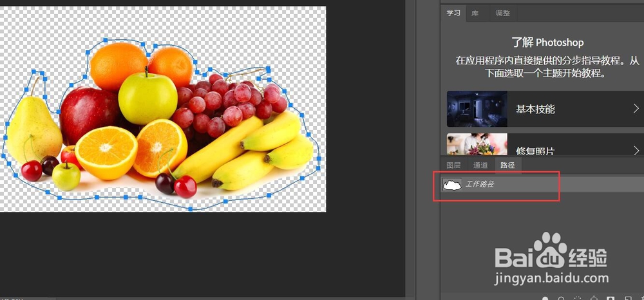Open the 修复照片 tutorial topic
The image size is (644, 300).
pos(545,144)
